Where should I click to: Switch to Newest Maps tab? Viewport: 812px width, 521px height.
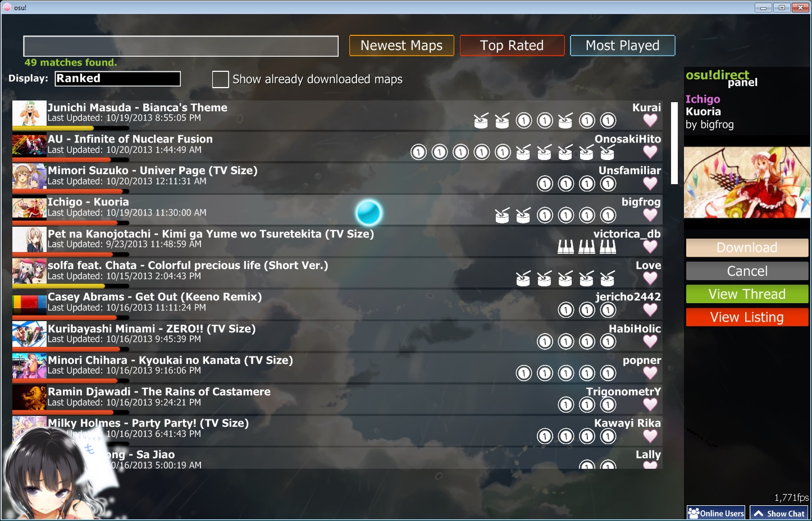tap(402, 45)
